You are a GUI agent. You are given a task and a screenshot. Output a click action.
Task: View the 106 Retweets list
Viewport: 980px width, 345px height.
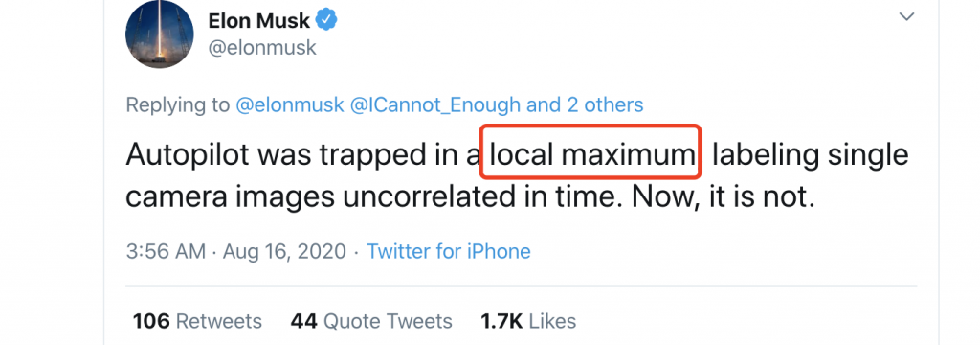pyautogui.click(x=197, y=321)
